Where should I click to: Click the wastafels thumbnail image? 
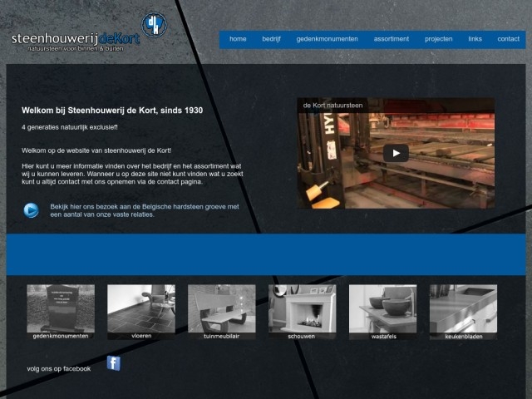click(x=382, y=308)
